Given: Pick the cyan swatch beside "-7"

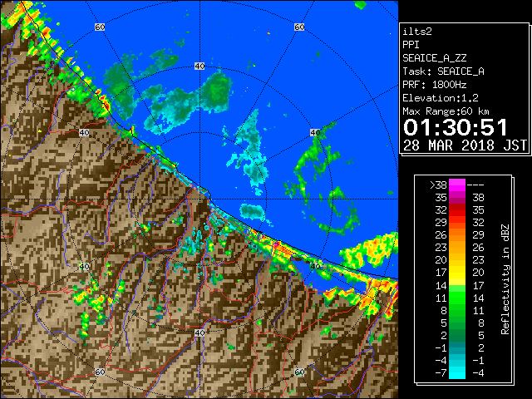Looking at the screenshot, I should [x=457, y=373].
